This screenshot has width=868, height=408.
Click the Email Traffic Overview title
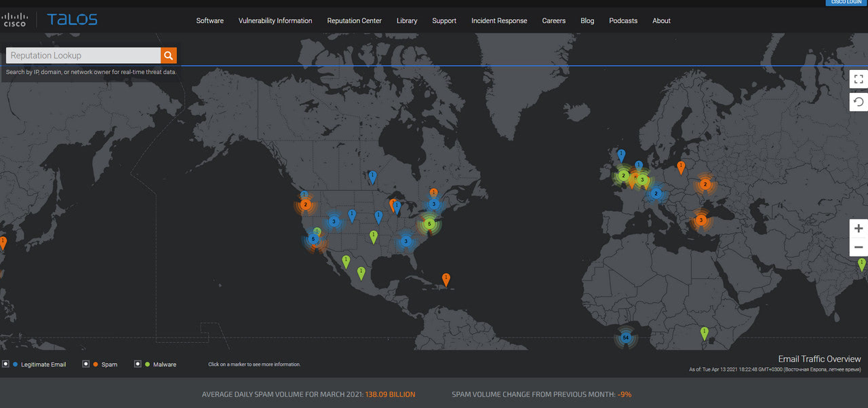820,359
